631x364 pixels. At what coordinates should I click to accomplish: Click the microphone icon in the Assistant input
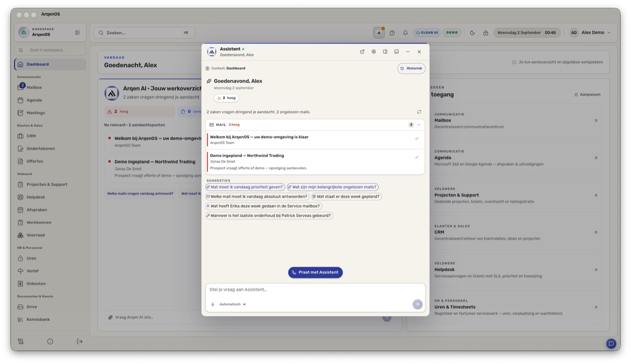213,305
